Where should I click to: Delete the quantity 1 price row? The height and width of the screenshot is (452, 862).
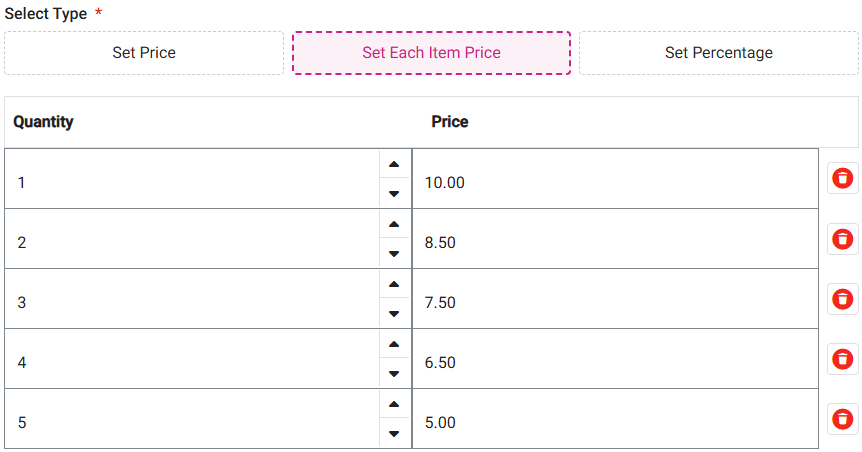(x=843, y=179)
